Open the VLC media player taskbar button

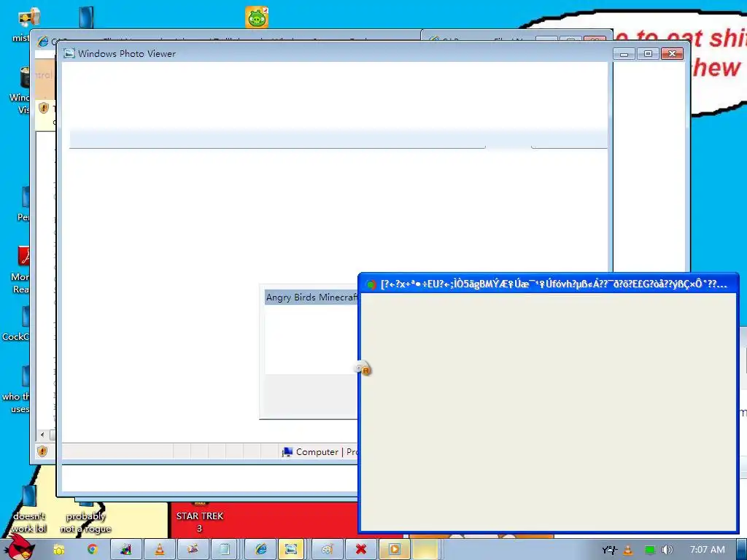point(160,550)
